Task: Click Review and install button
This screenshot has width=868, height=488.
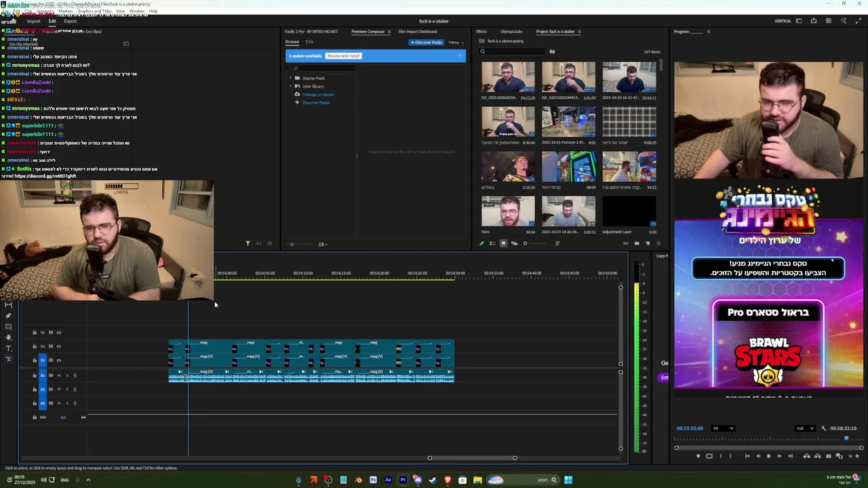Action: 343,56
